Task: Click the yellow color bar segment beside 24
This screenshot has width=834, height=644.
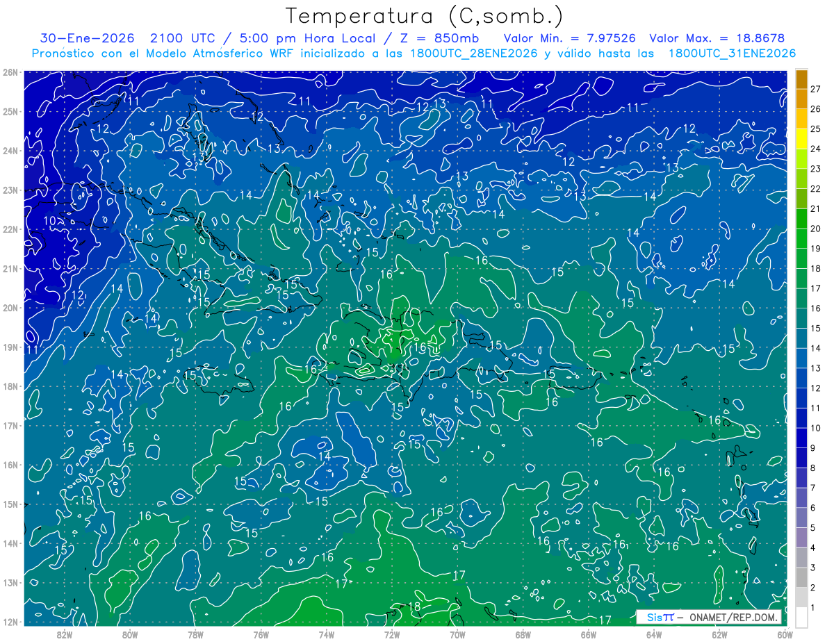Action: [x=801, y=139]
